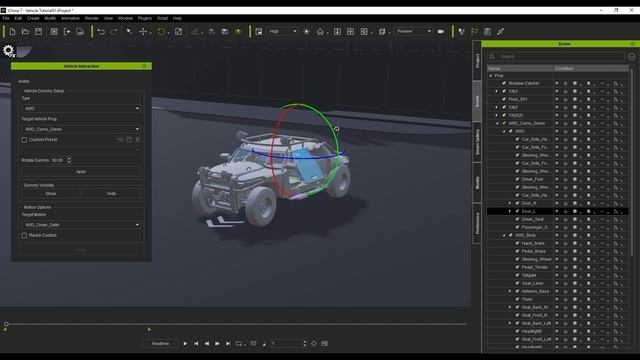The height and width of the screenshot is (360, 640).
Task: Switch to the Modify side tab
Action: 477,182
